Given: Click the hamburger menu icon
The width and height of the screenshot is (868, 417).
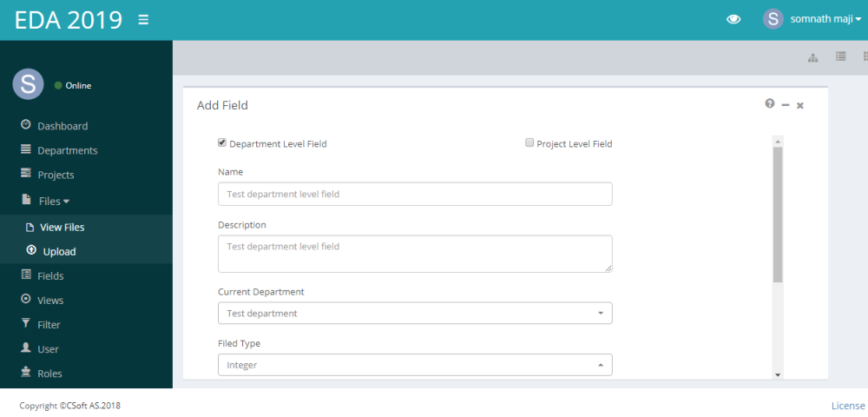Looking at the screenshot, I should pos(143,20).
